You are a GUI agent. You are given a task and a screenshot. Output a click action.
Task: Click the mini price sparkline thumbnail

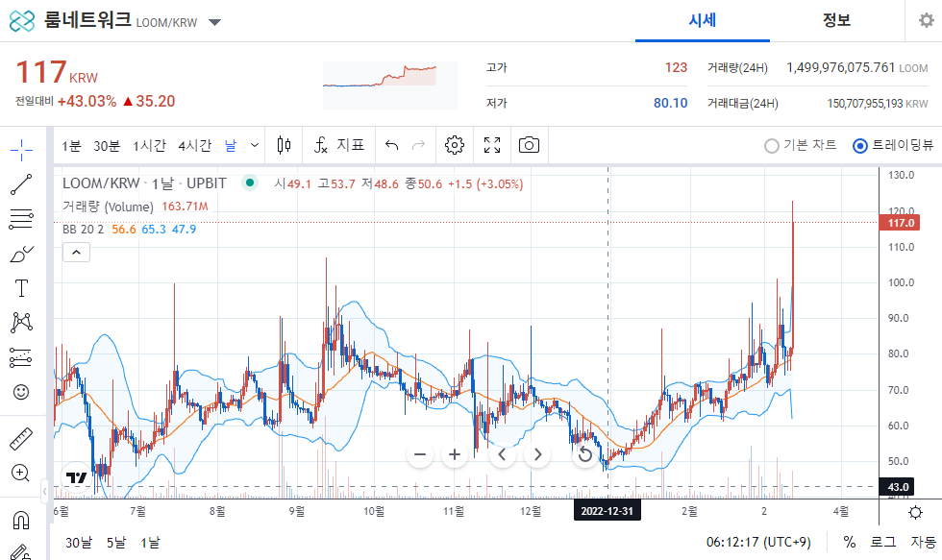(x=390, y=85)
